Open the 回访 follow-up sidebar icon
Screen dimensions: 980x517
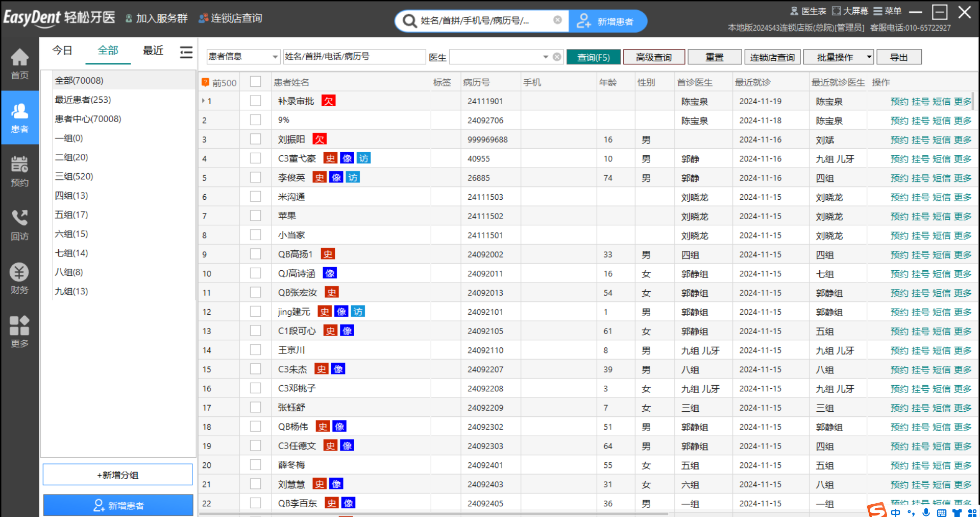19,225
